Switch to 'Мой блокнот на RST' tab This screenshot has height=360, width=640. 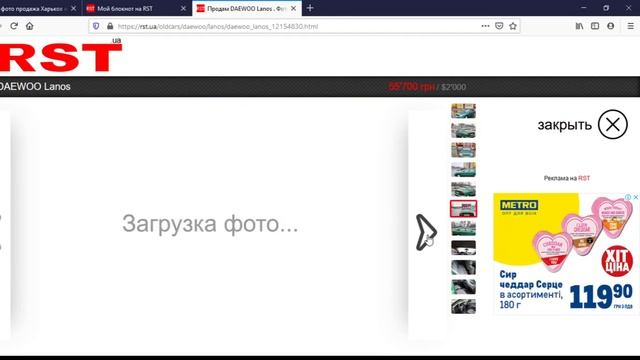137,8
